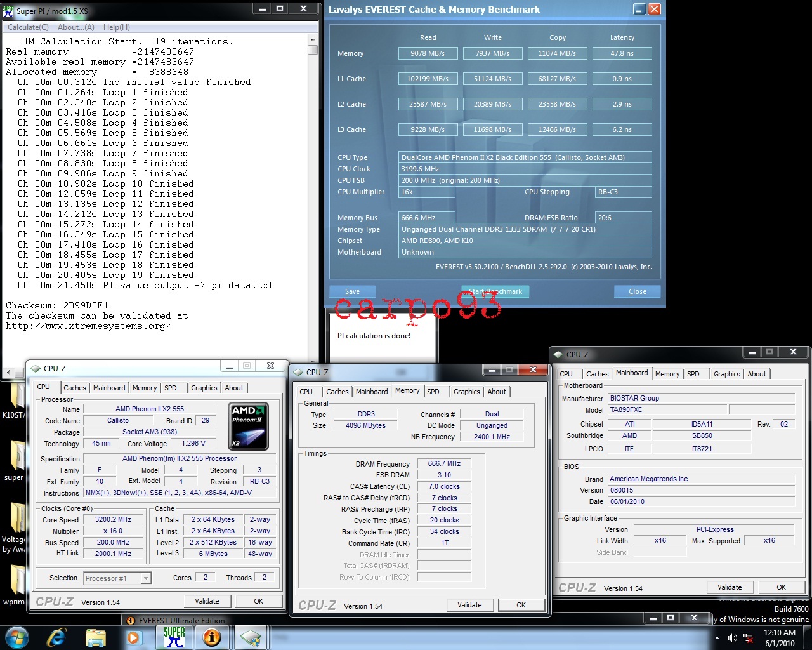Click the Memory Latency value 47.8 ns
Viewport: 812px width, 650px height.
coord(622,53)
